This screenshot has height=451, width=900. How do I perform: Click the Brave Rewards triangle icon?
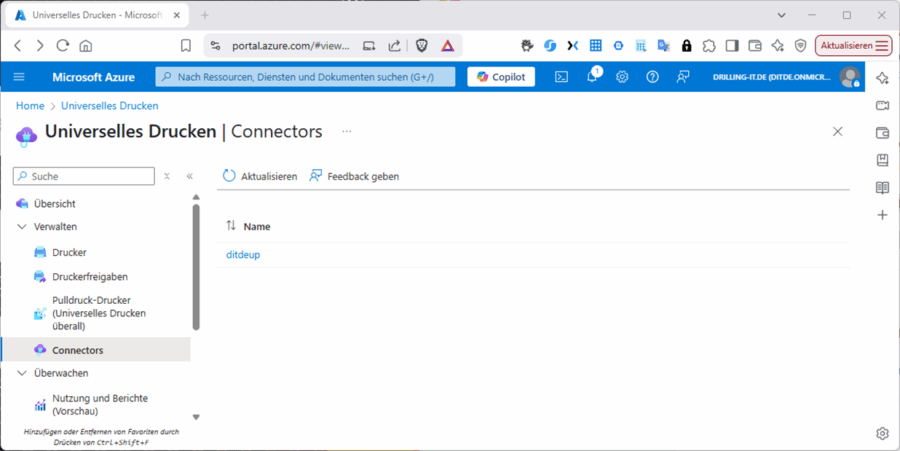point(448,46)
